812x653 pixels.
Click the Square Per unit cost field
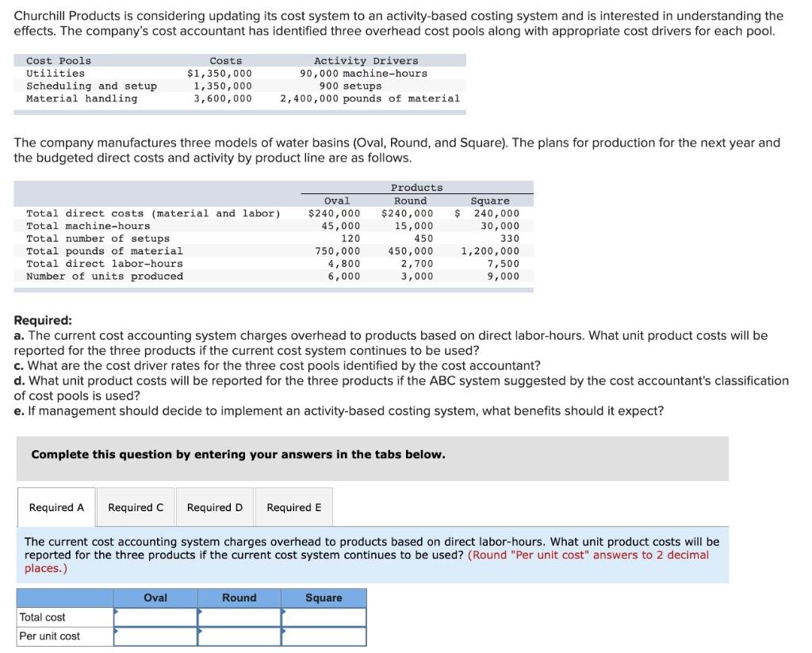[x=324, y=636]
